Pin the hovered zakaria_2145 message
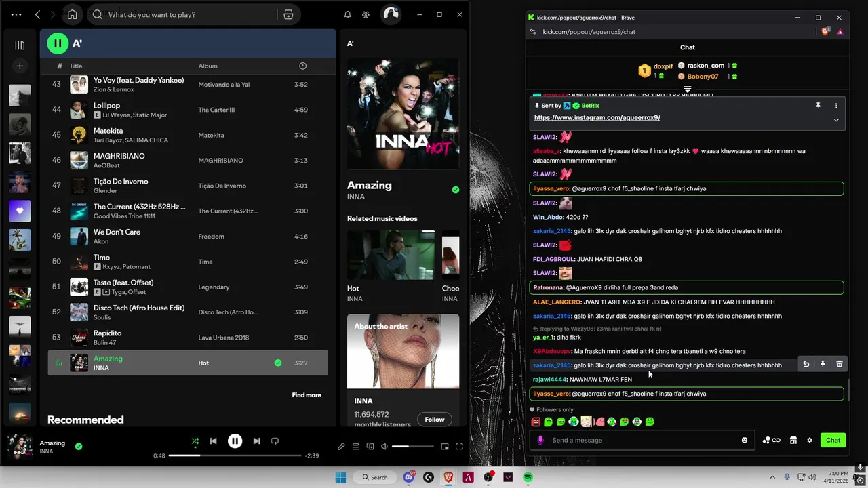 823,365
